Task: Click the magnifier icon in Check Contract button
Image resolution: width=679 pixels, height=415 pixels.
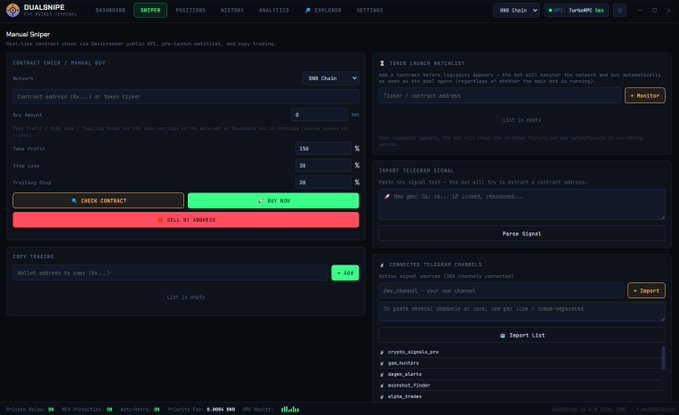Action: 74,201
